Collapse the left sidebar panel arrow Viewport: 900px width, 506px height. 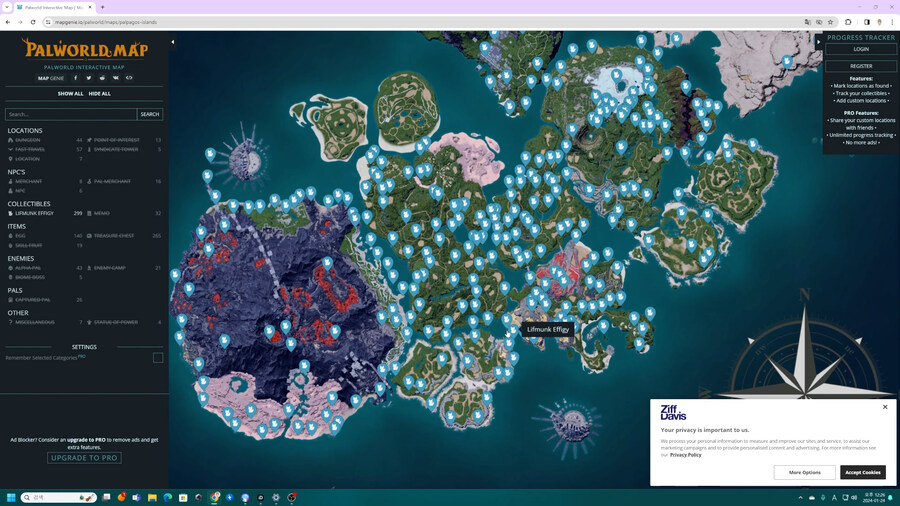[173, 42]
